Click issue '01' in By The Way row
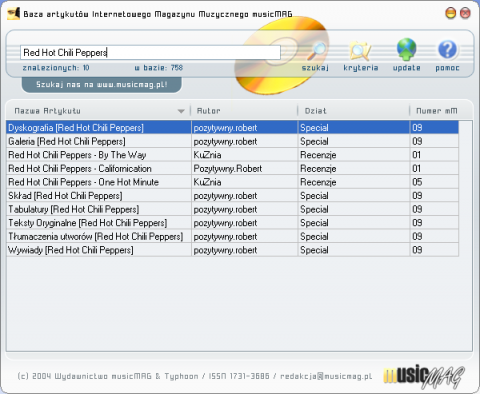Image resolution: width=480 pixels, height=394 pixels. pyautogui.click(x=417, y=155)
